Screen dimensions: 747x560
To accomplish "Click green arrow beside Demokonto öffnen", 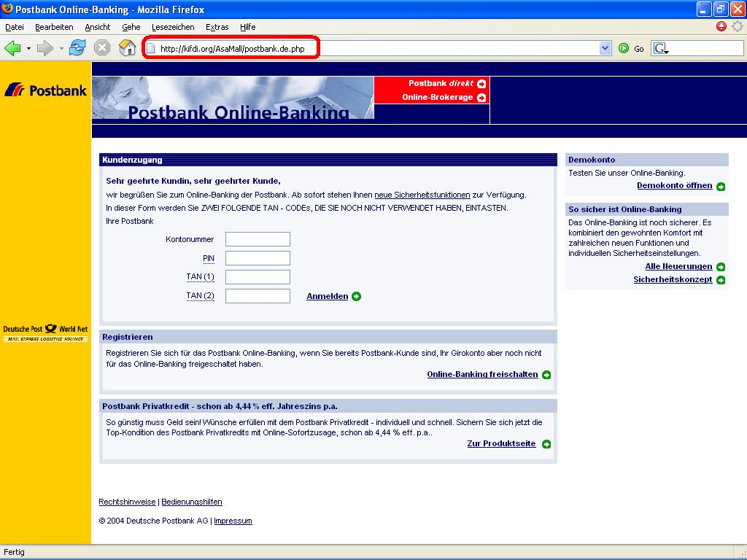I will [x=721, y=186].
